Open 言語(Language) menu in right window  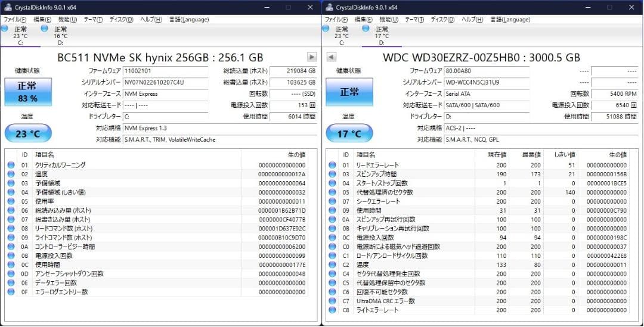tap(510, 20)
